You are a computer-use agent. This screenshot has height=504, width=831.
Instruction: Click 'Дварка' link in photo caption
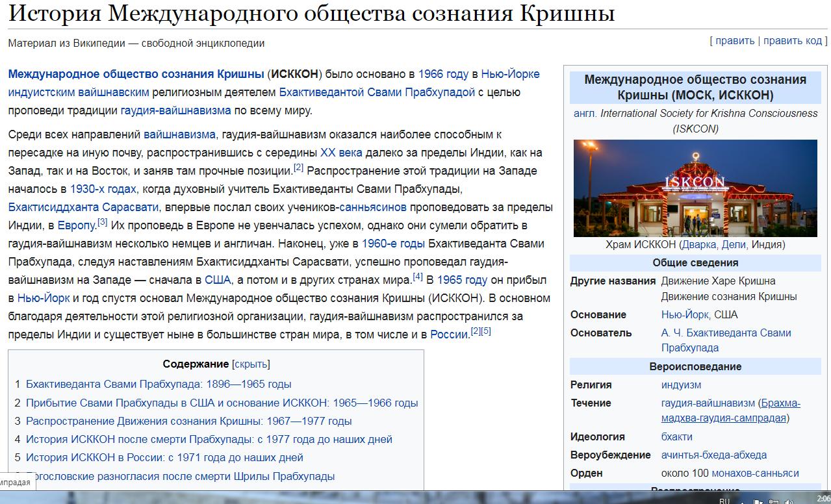(699, 244)
